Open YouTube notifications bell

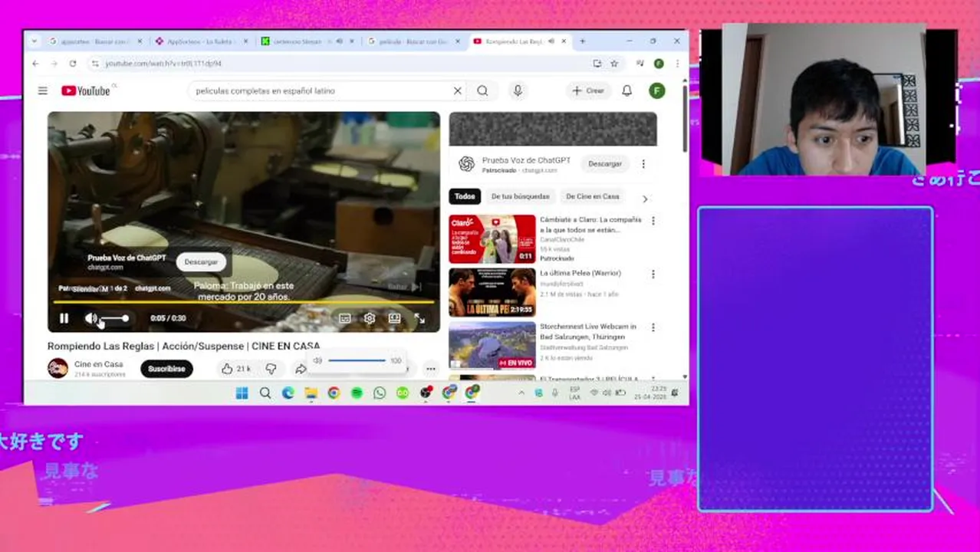626,90
